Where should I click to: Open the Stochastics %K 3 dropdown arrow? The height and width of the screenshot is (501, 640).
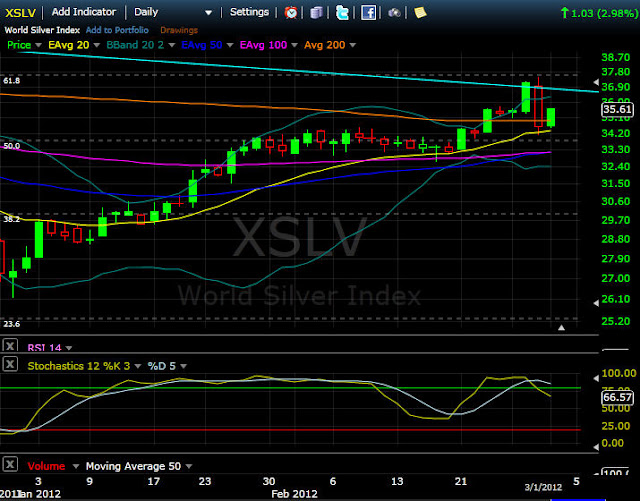(x=138, y=366)
